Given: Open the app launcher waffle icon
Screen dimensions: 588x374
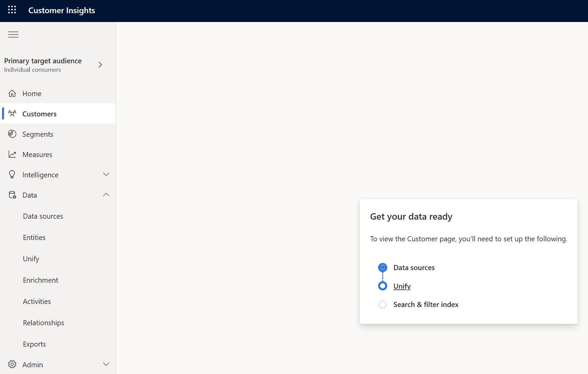Looking at the screenshot, I should (12, 10).
